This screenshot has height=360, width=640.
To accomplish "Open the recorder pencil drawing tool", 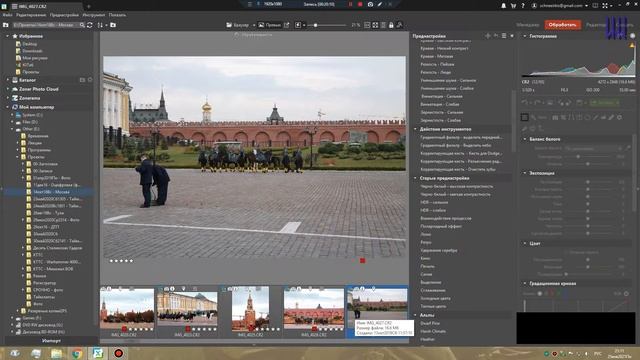I will [380, 4].
